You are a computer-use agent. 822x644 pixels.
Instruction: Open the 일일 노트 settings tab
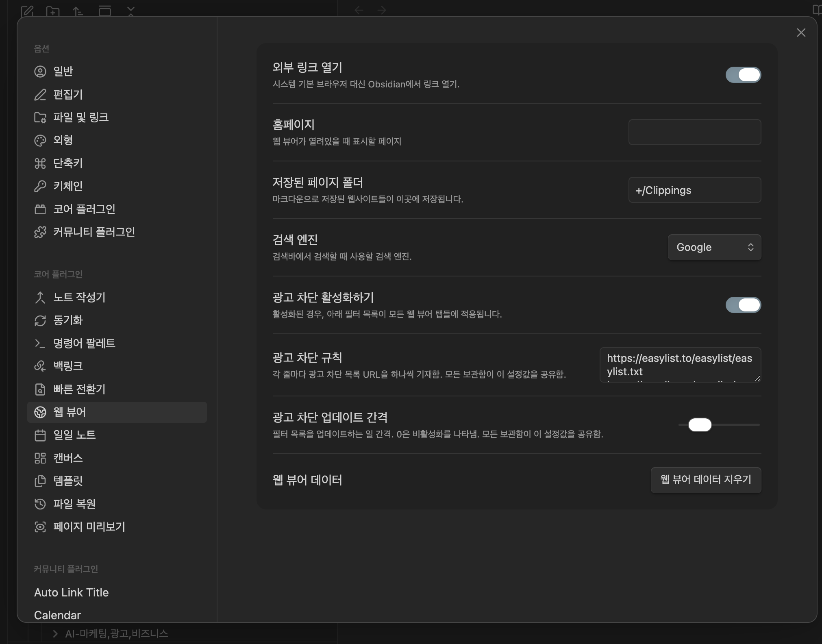tap(74, 435)
